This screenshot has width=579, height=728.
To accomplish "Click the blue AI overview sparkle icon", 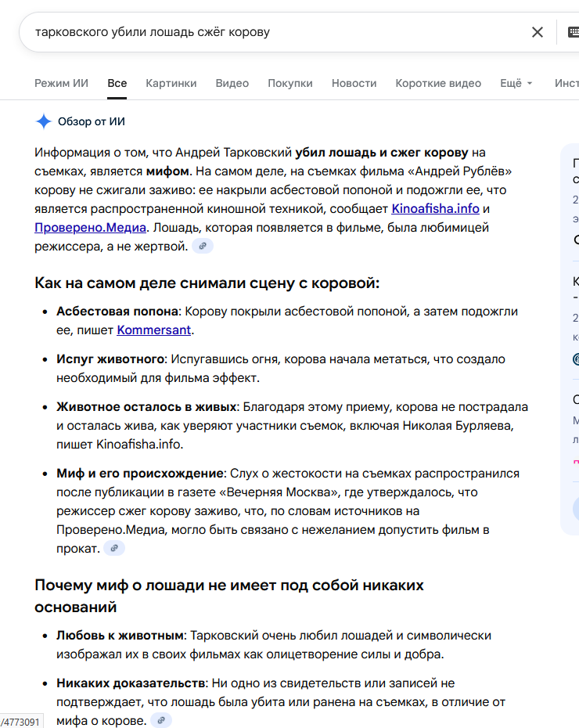I will click(44, 121).
